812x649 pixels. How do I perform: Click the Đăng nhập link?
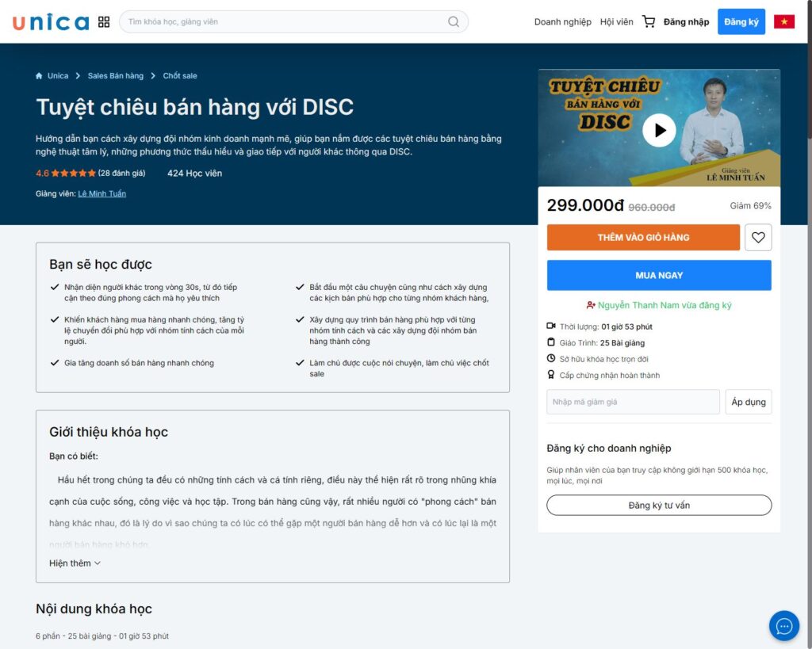[x=686, y=22]
